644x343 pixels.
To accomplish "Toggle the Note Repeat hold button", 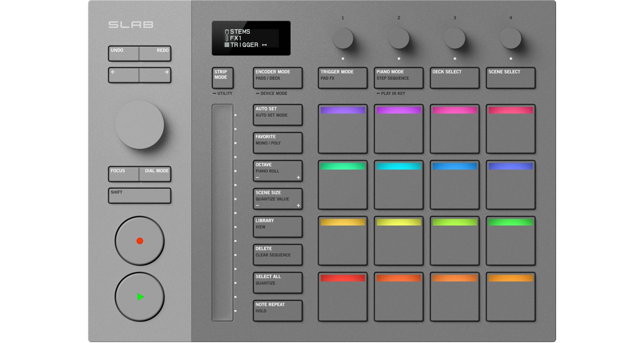I will click(277, 310).
